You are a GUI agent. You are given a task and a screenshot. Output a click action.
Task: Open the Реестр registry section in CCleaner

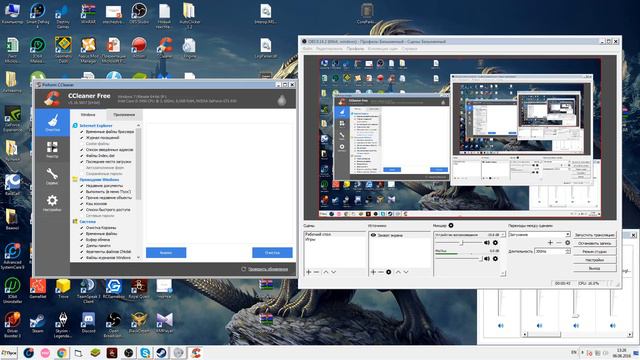(52, 149)
